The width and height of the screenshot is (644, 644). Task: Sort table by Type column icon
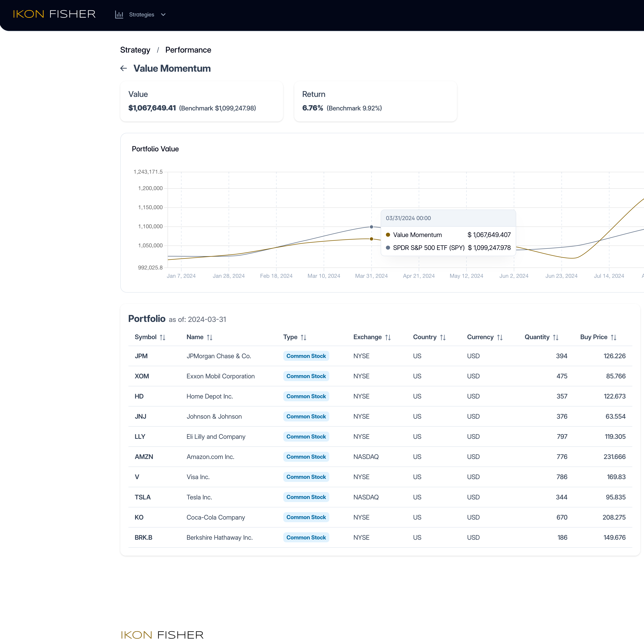pyautogui.click(x=304, y=337)
